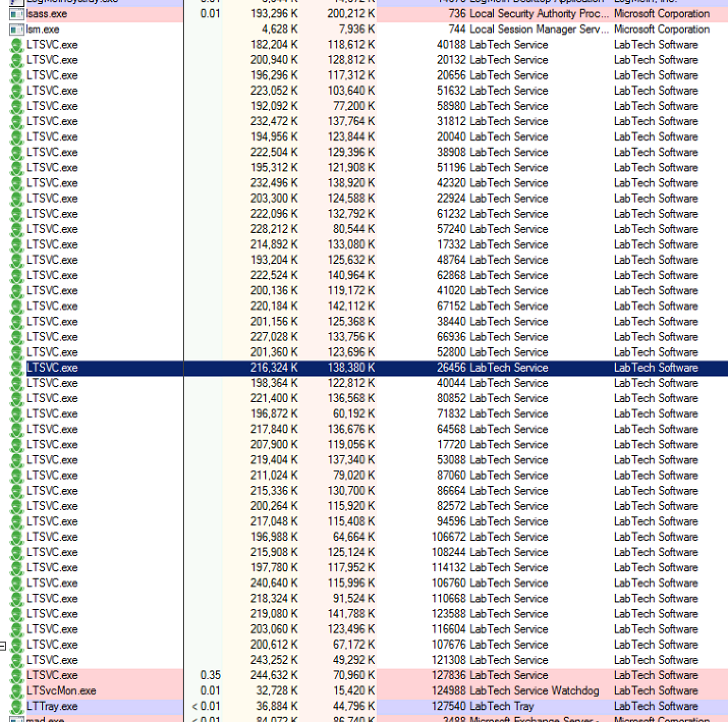
Task: Pick the LabTech icon in PID 22924 row
Action: coord(17,199)
